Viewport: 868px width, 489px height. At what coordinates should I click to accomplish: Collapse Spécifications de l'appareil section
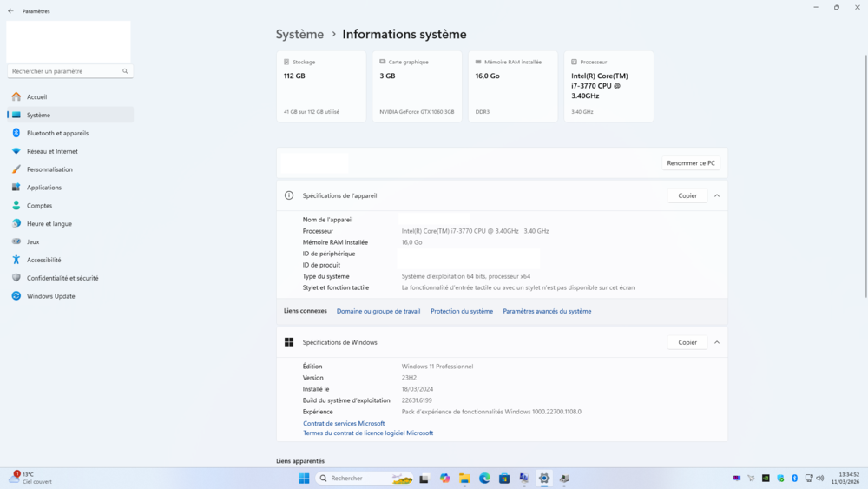pyautogui.click(x=717, y=195)
